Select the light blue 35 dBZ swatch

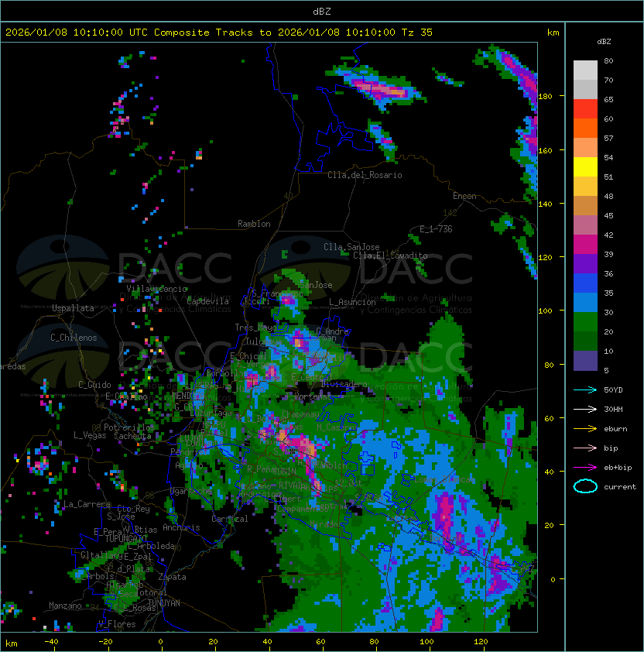pos(585,302)
